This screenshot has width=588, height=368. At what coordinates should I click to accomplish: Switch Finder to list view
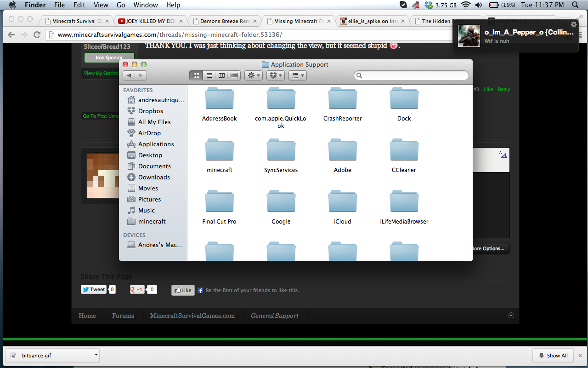[209, 75]
